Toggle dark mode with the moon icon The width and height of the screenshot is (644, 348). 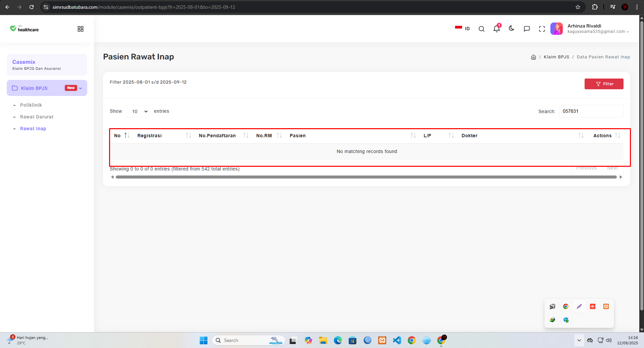511,29
